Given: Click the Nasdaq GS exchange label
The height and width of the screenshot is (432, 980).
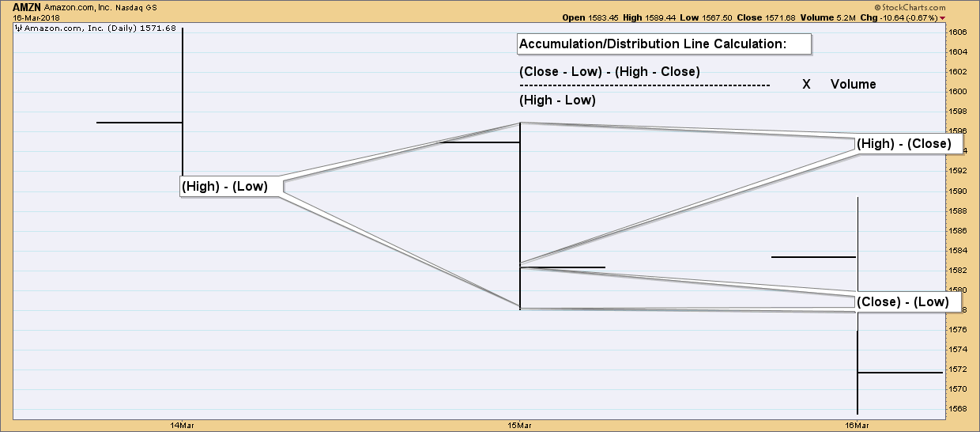Looking at the screenshot, I should click(x=137, y=6).
